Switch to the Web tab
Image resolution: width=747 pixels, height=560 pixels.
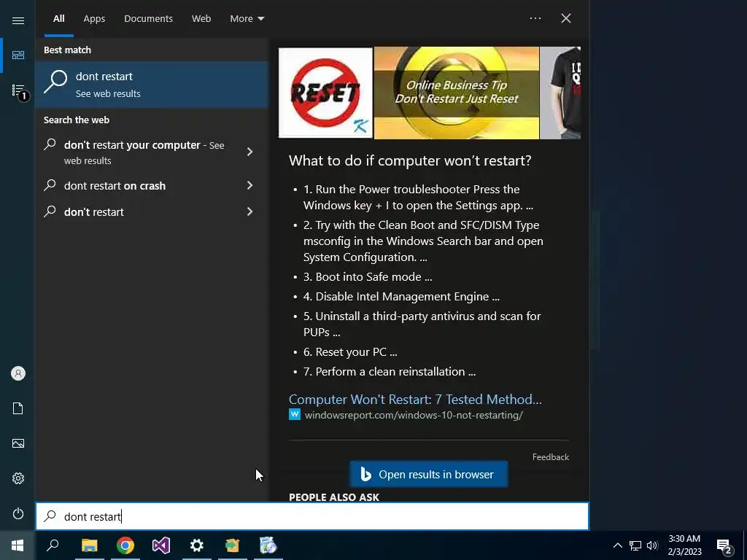(x=201, y=18)
